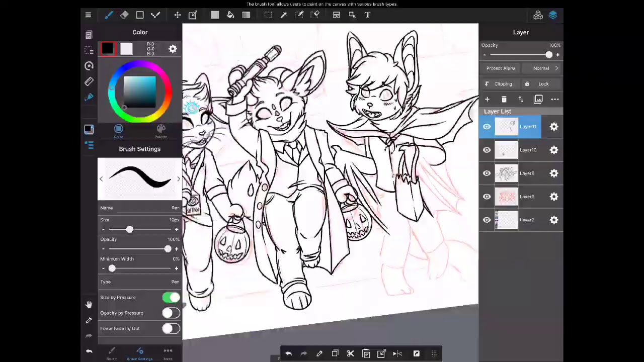
Task: Open Layer10 settings gear
Action: click(554, 150)
